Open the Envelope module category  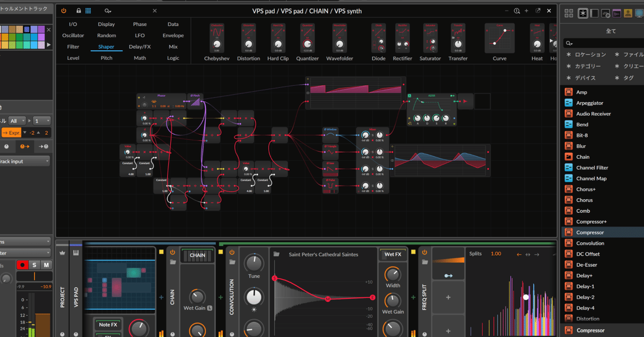pos(173,36)
